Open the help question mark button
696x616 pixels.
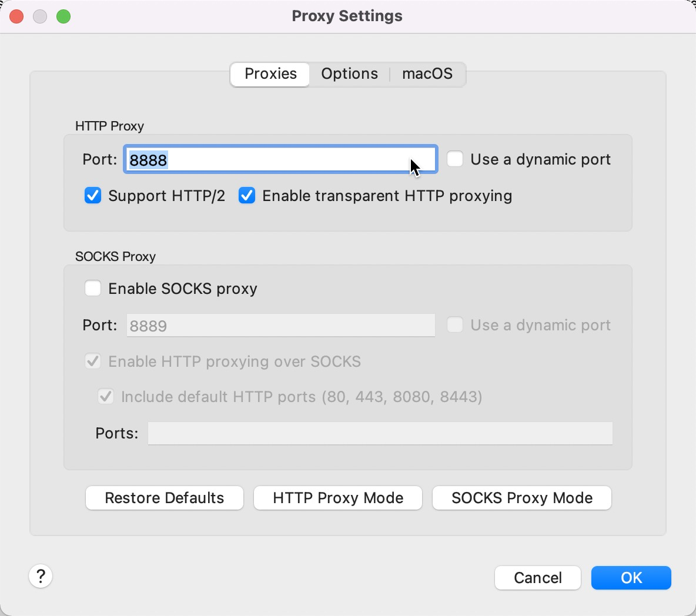tap(41, 576)
